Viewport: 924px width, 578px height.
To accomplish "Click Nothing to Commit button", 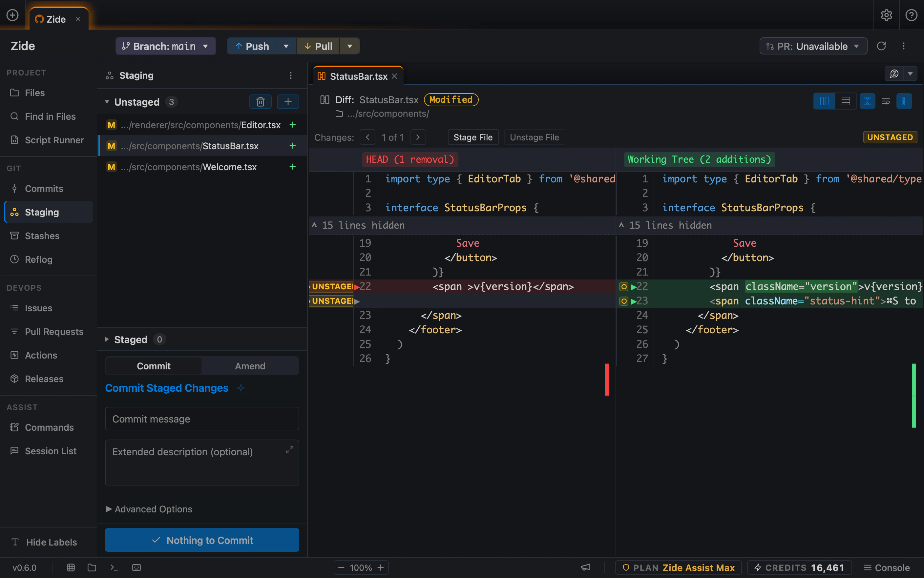I will (202, 540).
